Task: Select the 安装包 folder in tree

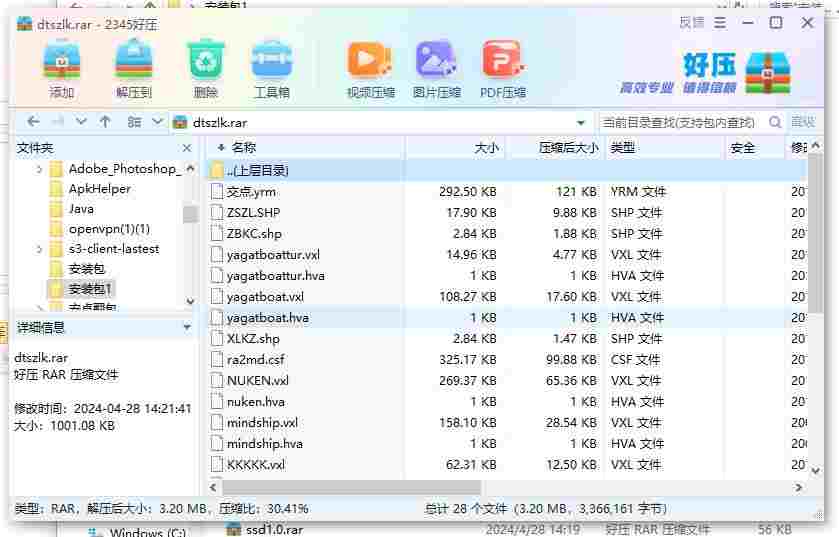Action: [87, 269]
